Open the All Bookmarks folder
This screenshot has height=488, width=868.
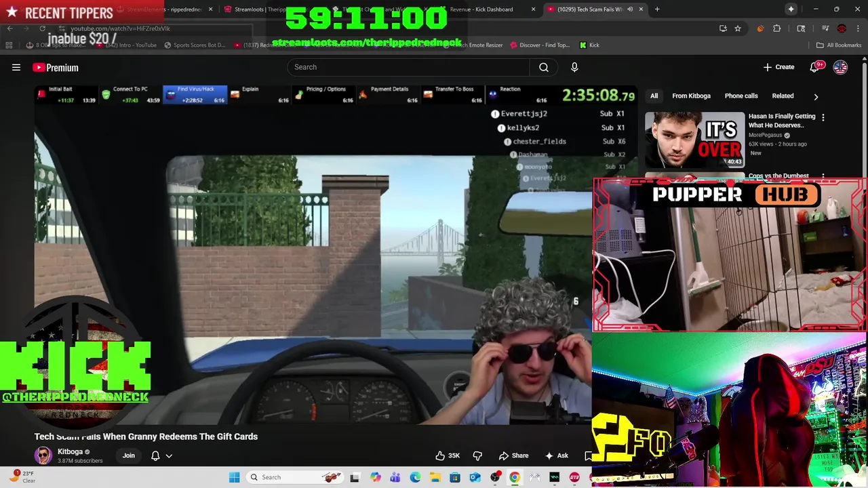(x=839, y=45)
